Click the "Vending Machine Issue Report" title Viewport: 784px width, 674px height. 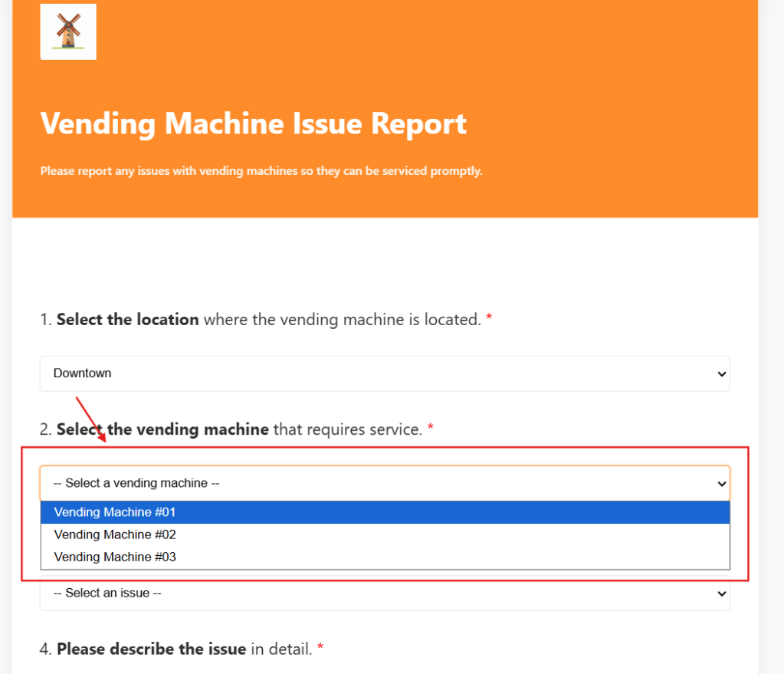[253, 123]
